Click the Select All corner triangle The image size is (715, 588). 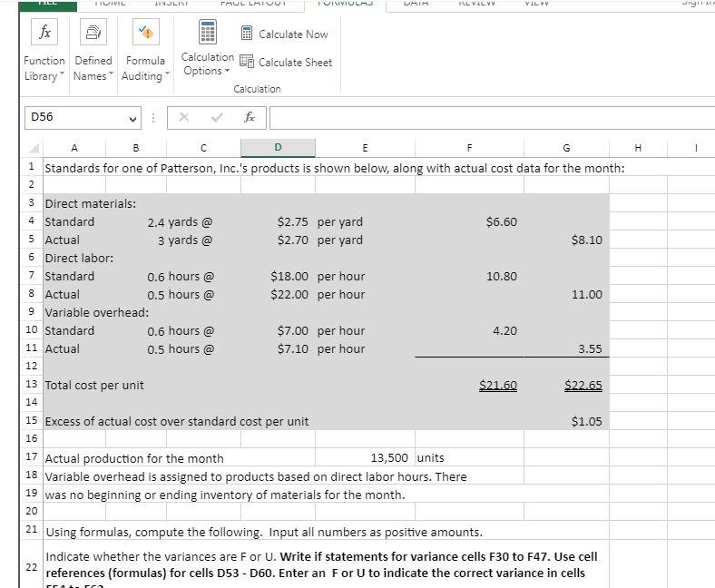[34, 148]
